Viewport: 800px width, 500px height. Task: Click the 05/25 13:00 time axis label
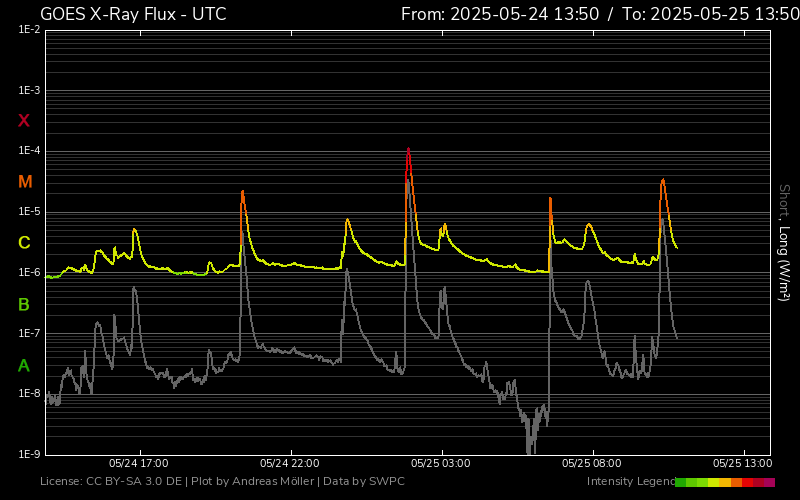742,464
